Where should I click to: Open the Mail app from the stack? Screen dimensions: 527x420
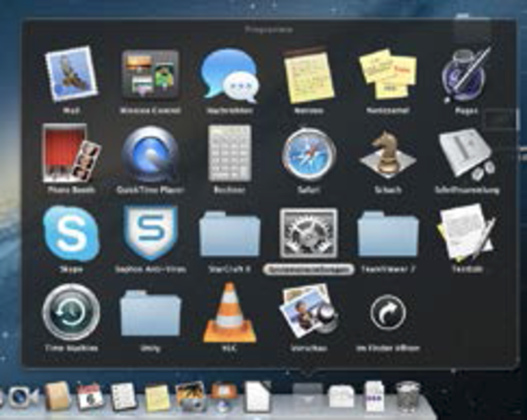[71, 74]
